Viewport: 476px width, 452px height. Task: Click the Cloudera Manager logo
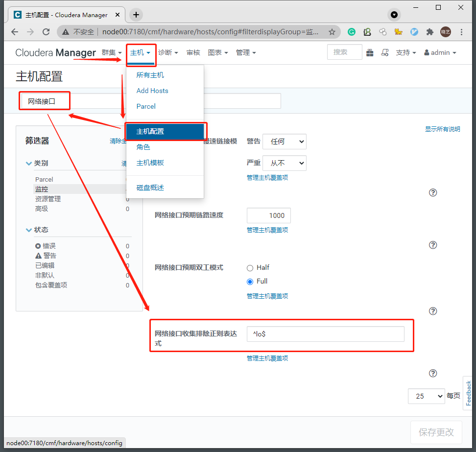[55, 52]
